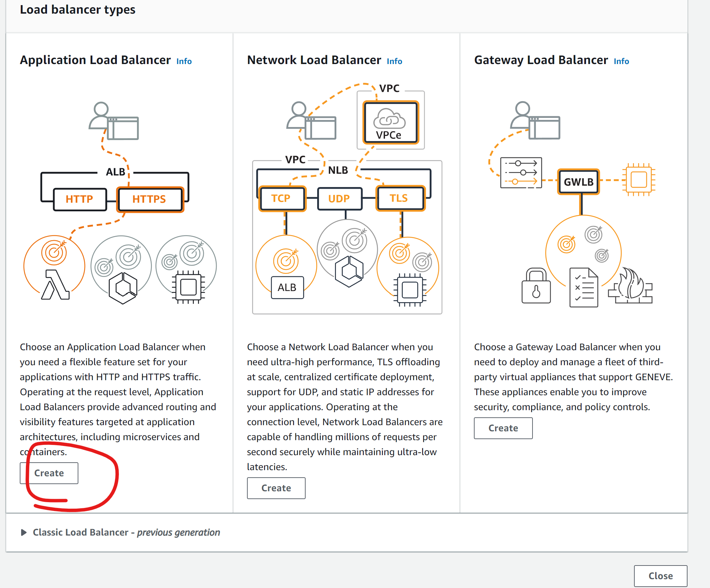
Task: Click the UDP box in NLB diagram
Action: [339, 199]
